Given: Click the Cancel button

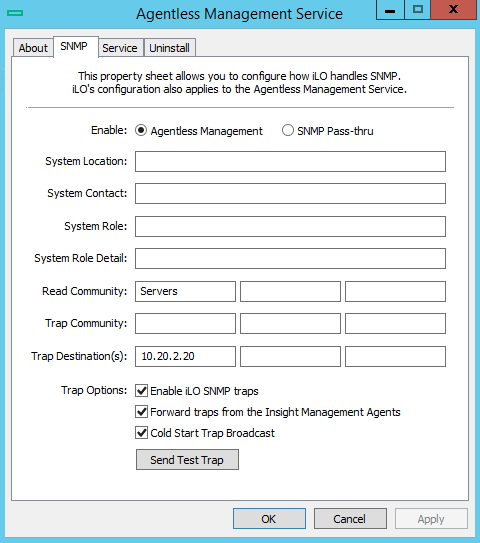Looking at the screenshot, I should tap(350, 518).
